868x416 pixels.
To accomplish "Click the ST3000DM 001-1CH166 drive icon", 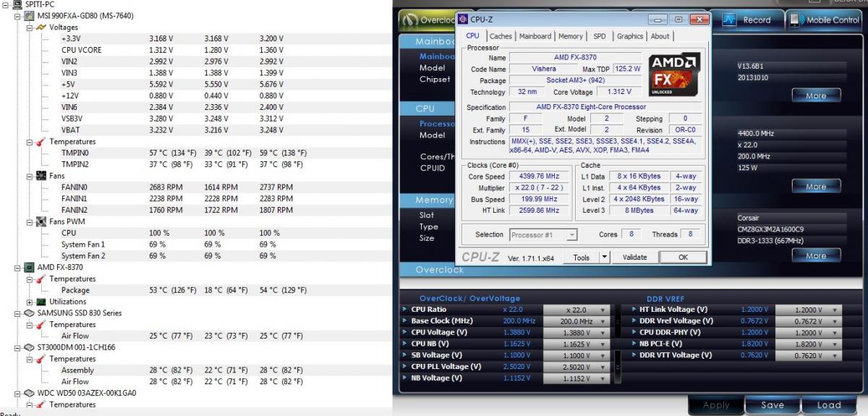I will [30, 347].
